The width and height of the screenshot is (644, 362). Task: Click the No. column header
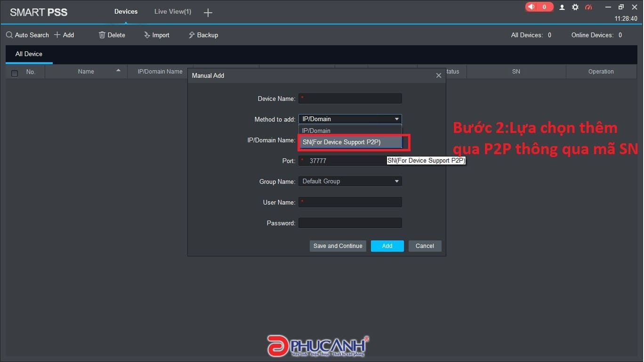(x=31, y=72)
